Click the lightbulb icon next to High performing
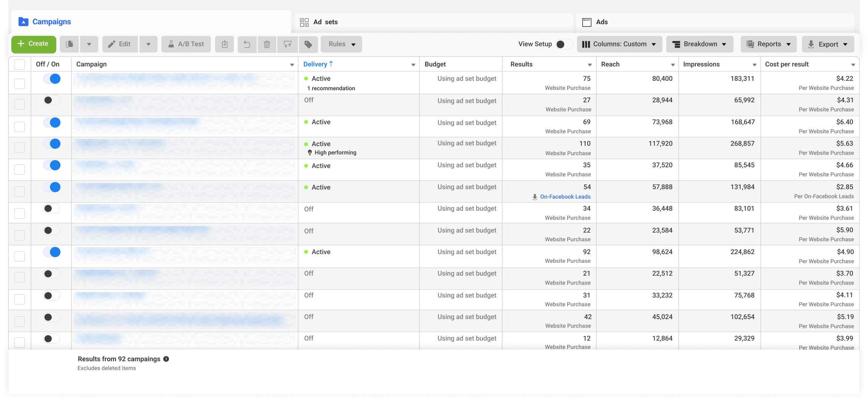Viewport: 868px width, 401px height. tap(310, 153)
